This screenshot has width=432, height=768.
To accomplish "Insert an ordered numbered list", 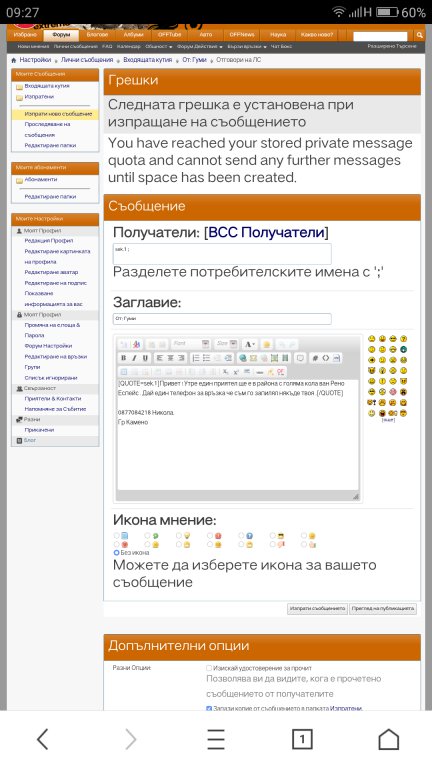I will (195, 358).
